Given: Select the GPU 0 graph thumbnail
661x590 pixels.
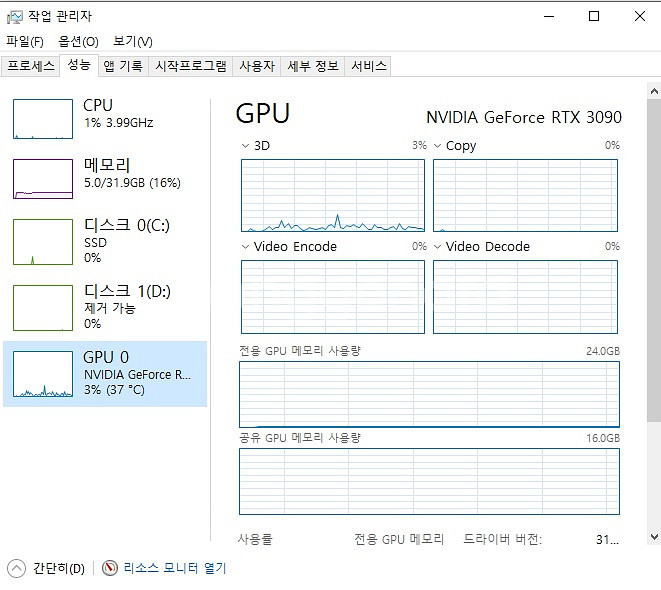Looking at the screenshot, I should pos(43,374).
